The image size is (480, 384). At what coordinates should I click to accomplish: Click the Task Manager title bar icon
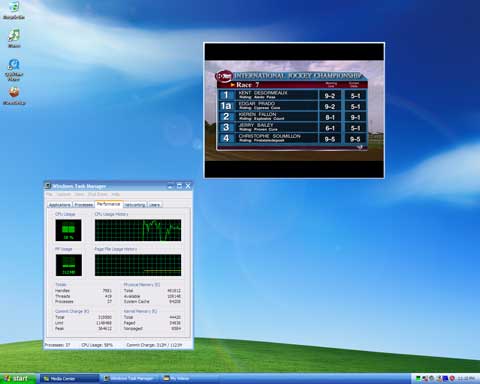click(48, 186)
